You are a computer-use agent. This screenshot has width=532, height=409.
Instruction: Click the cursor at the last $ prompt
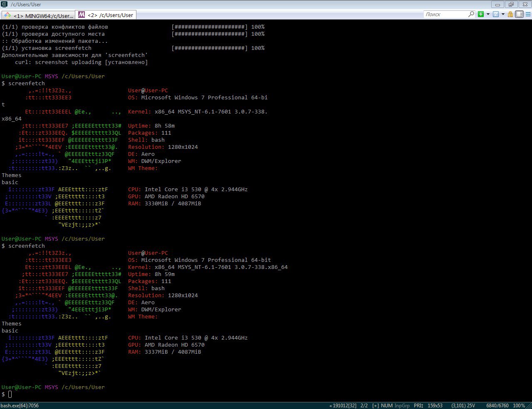pyautogui.click(x=10, y=394)
